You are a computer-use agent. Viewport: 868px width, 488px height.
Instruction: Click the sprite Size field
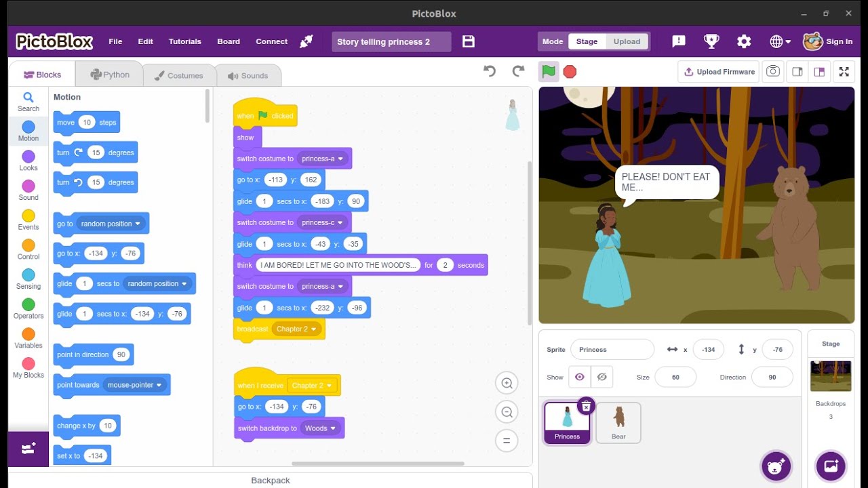[x=675, y=377]
